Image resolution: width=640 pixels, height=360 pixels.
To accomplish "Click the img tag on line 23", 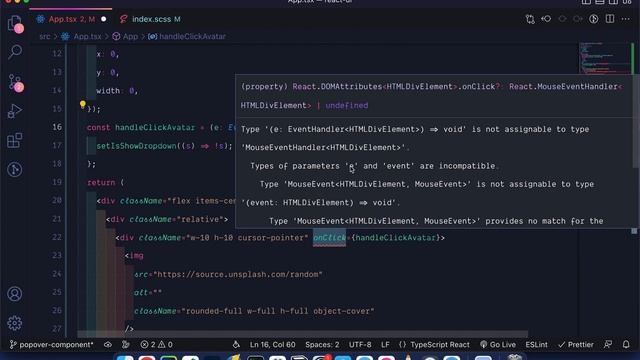I will [134, 256].
